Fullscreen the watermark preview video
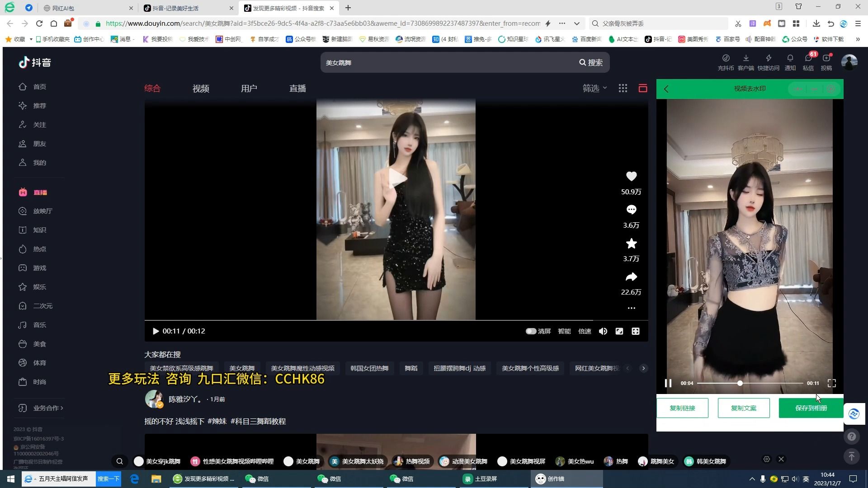This screenshot has height=488, width=868. [x=831, y=383]
